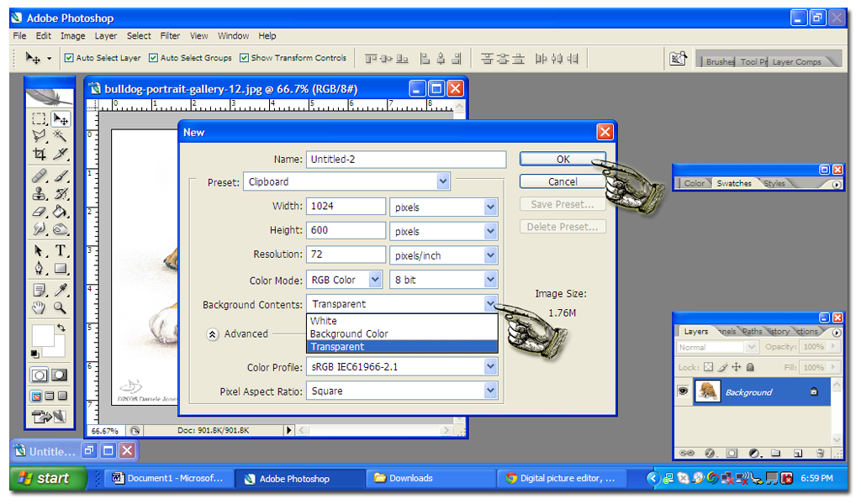861x504 pixels.
Task: Uncheck Auto Select Layer
Action: coord(69,58)
